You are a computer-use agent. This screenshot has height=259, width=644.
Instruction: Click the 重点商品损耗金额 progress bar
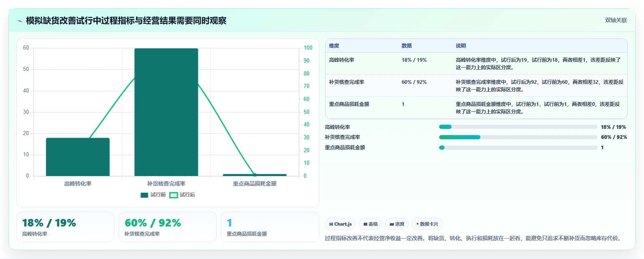point(518,148)
